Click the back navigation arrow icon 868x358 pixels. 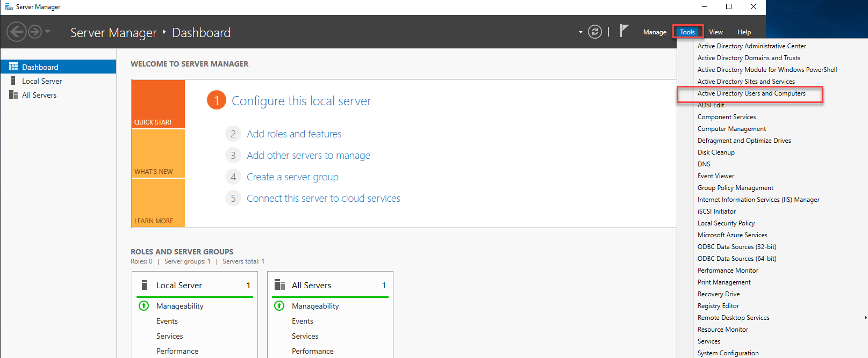tap(17, 32)
